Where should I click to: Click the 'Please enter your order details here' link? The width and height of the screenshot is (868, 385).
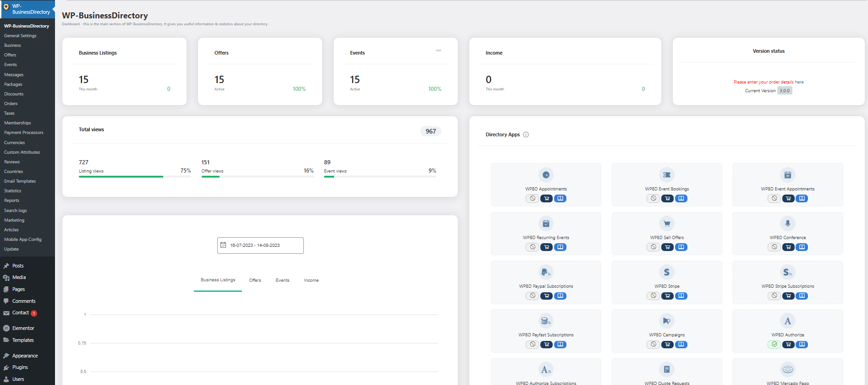769,82
